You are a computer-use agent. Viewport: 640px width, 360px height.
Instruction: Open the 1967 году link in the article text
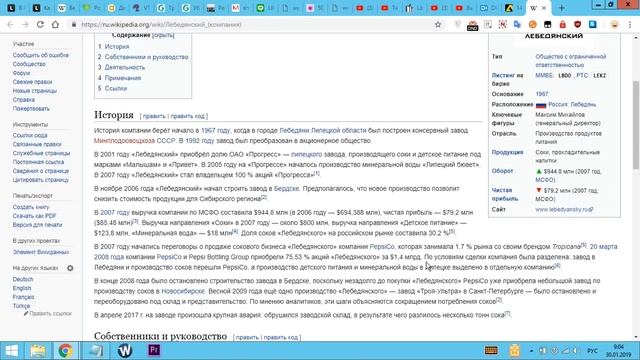tap(216, 131)
